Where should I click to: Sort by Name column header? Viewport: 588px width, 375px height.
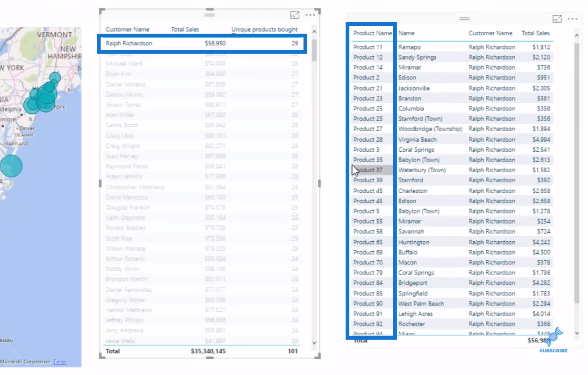(x=407, y=33)
